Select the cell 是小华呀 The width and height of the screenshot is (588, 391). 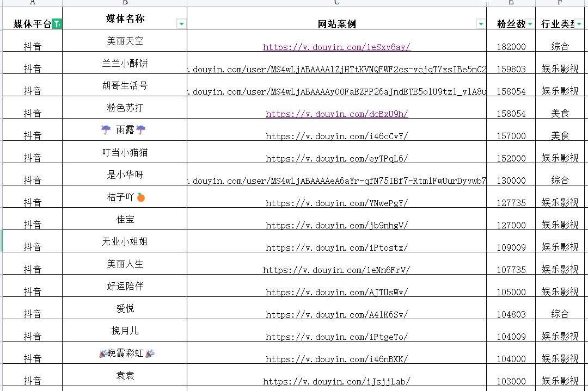125,175
